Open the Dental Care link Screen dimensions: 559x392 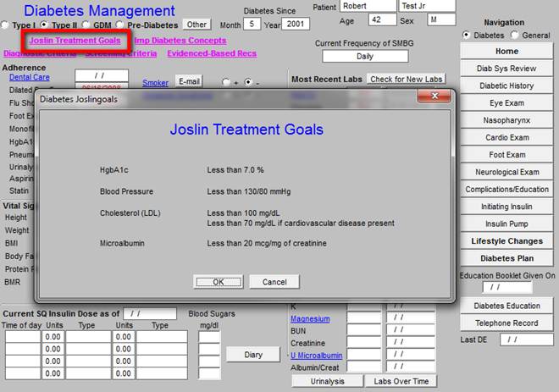coord(30,77)
